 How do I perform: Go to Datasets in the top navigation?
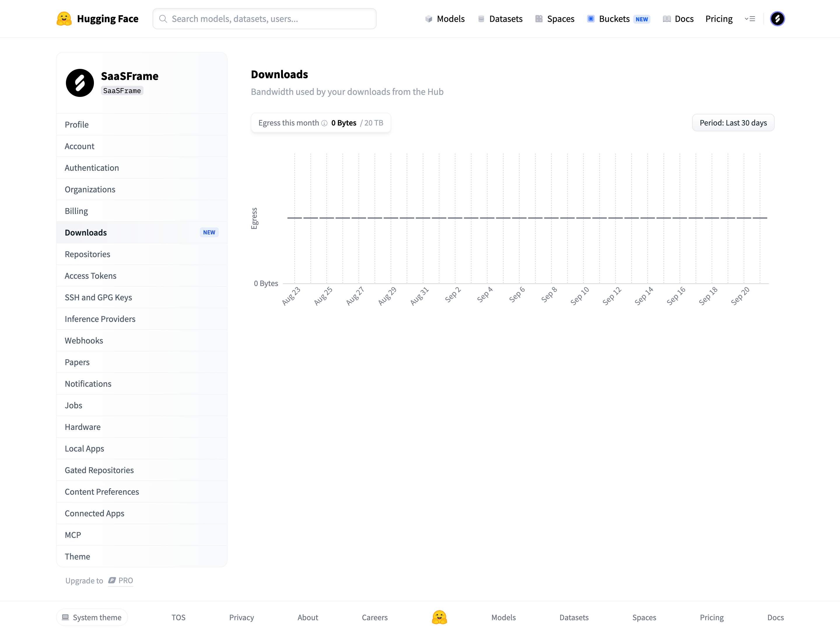coord(500,19)
